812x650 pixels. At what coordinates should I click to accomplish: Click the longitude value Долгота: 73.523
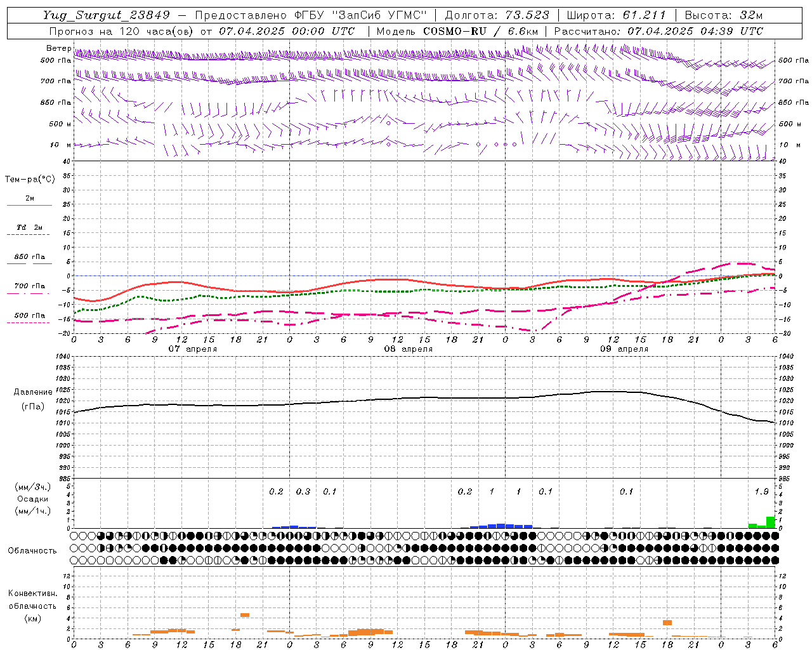coord(497,15)
